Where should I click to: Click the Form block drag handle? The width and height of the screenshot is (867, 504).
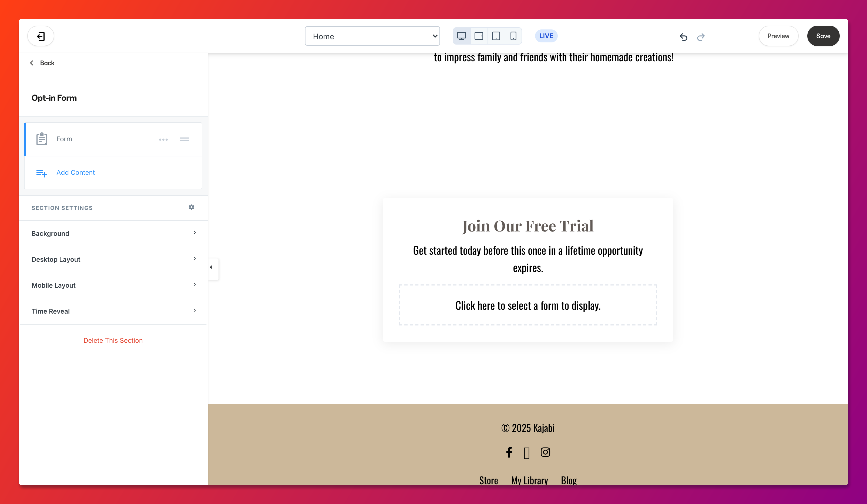point(184,139)
